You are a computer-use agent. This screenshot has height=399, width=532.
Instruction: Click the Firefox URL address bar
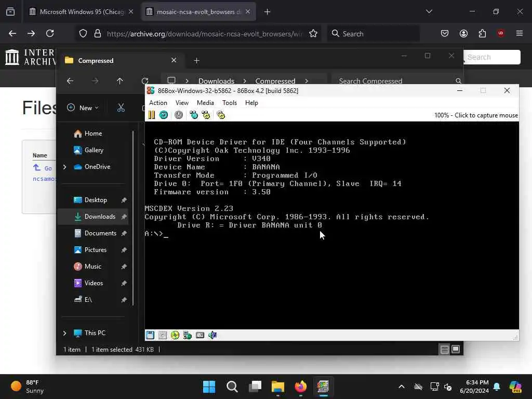tap(204, 33)
